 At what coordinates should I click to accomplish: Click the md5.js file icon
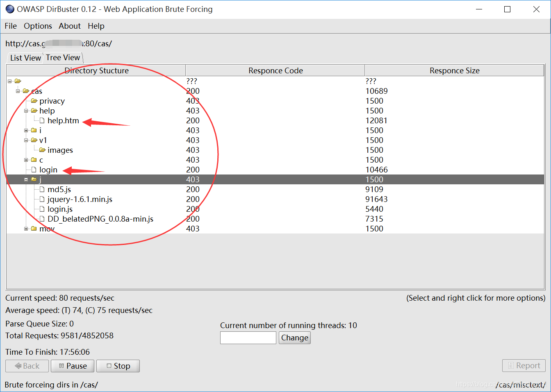point(42,189)
